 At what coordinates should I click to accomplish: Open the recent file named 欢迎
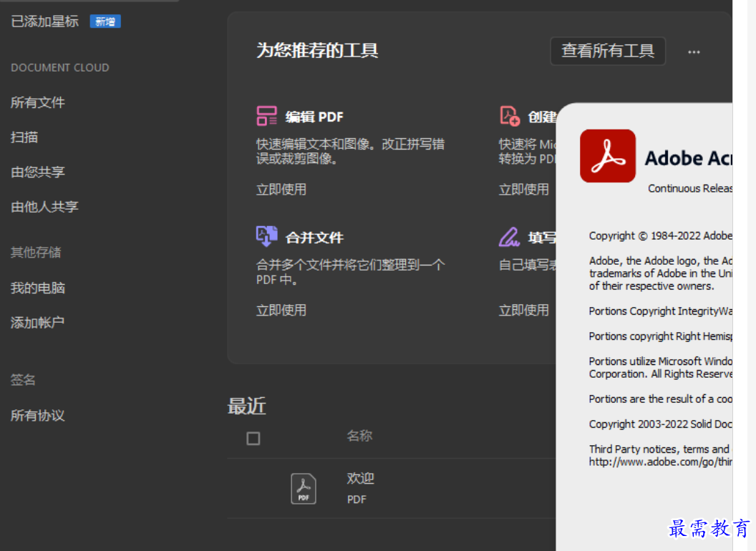point(361,478)
